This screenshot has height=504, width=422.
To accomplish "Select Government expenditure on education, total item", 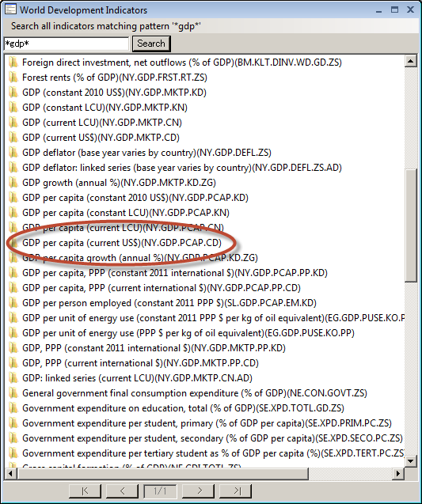I will 183,408.
